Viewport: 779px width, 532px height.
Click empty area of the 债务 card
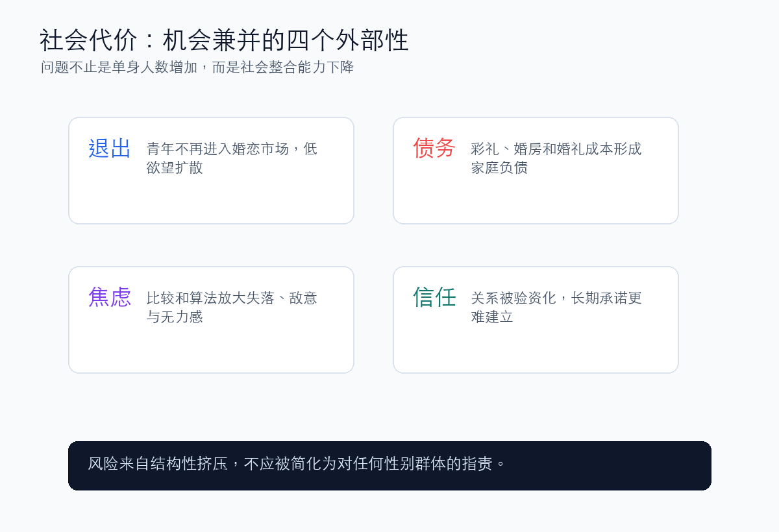click(536, 201)
